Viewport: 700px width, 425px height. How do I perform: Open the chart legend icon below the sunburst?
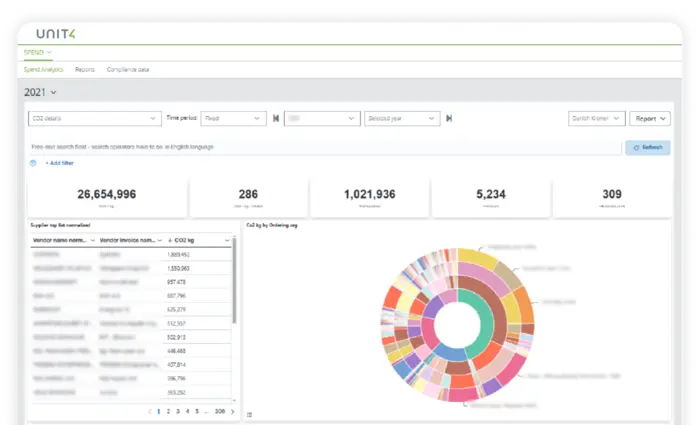249,415
